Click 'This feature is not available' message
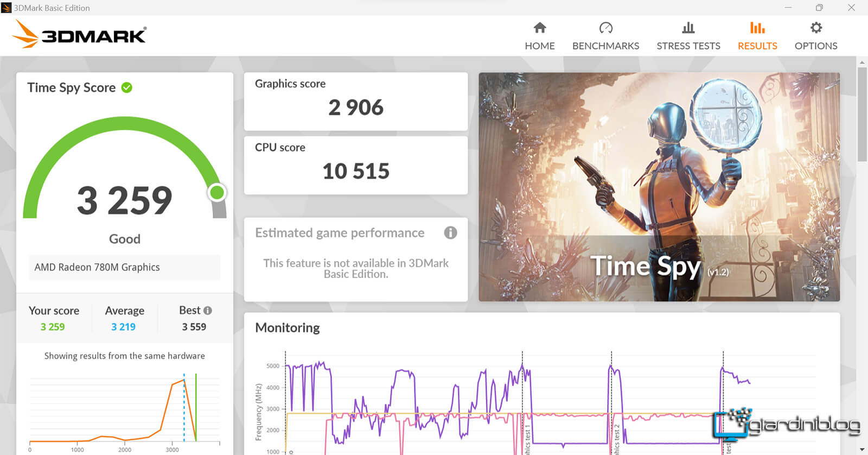The image size is (868, 455). [356, 269]
